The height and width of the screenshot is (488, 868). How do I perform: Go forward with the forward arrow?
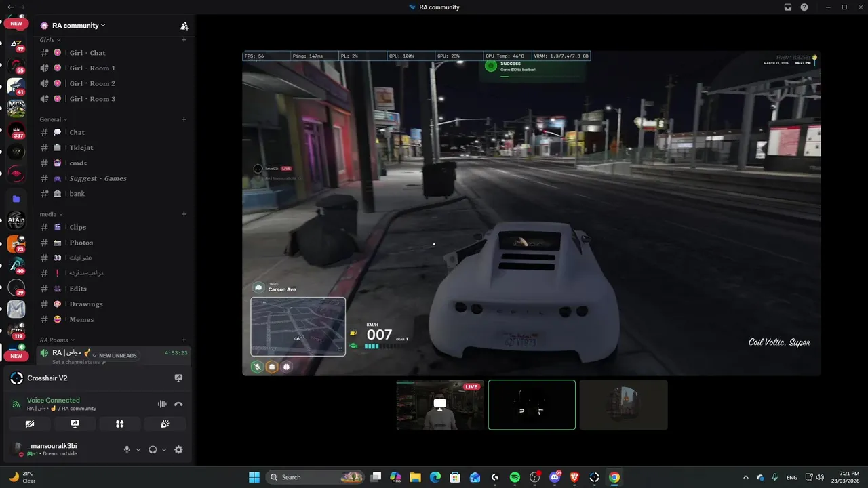pyautogui.click(x=22, y=7)
